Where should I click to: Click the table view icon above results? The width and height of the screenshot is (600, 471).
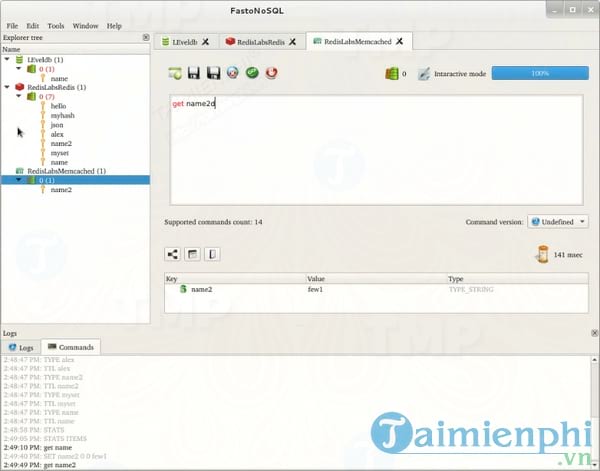pyautogui.click(x=192, y=254)
